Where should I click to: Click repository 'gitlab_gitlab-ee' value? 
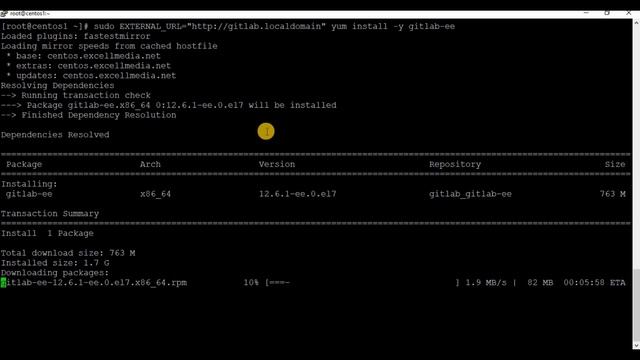point(470,194)
